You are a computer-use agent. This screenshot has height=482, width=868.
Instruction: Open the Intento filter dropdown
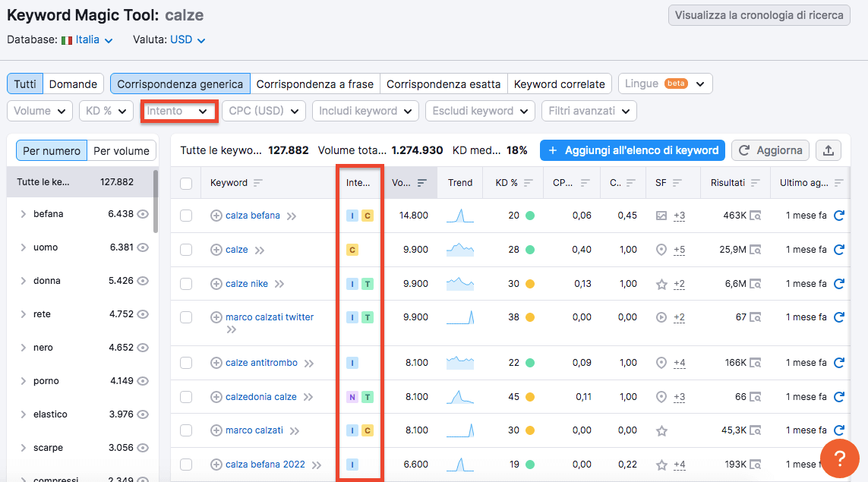179,111
